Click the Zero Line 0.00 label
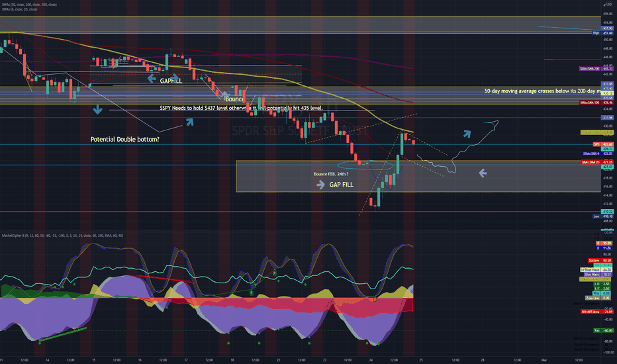 click(x=598, y=298)
